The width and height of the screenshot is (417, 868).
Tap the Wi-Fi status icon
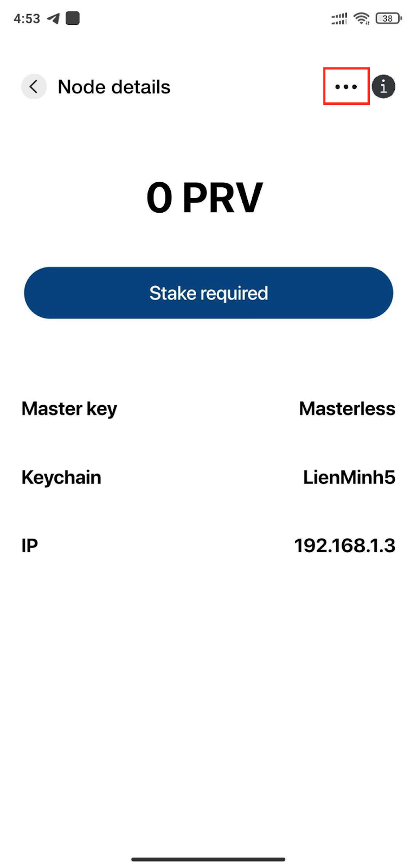click(361, 18)
